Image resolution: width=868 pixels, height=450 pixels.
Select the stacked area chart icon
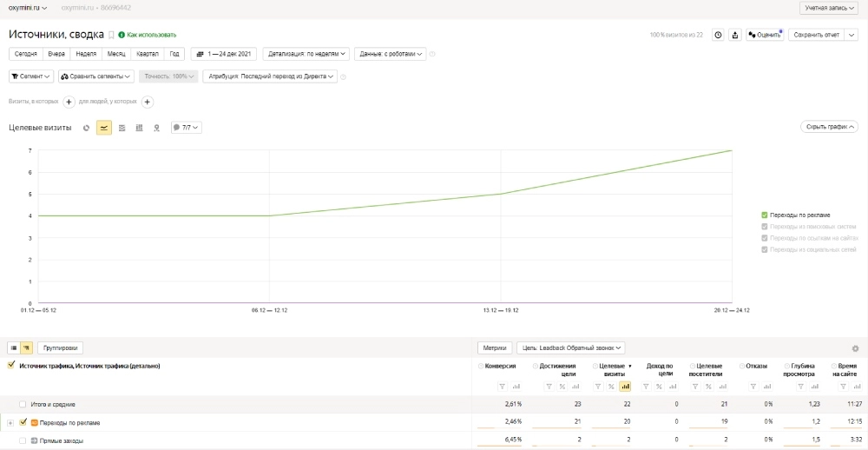pyautogui.click(x=122, y=128)
